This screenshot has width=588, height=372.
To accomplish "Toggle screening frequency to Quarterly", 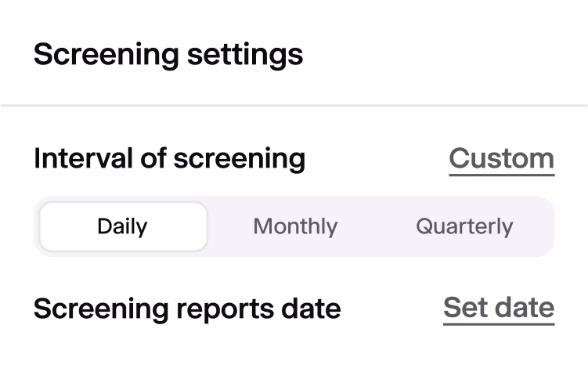I will coord(464,226).
